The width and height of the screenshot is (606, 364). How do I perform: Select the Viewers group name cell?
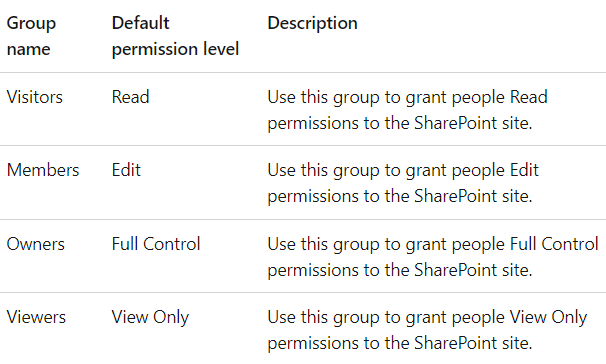click(36, 317)
